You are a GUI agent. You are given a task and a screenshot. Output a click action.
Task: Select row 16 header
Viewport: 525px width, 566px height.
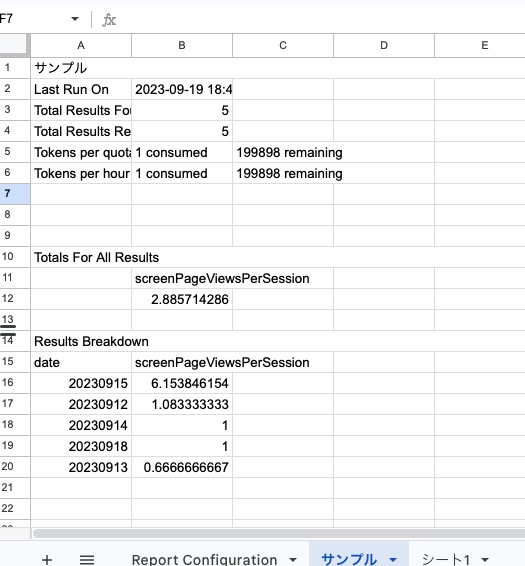tap(15, 383)
